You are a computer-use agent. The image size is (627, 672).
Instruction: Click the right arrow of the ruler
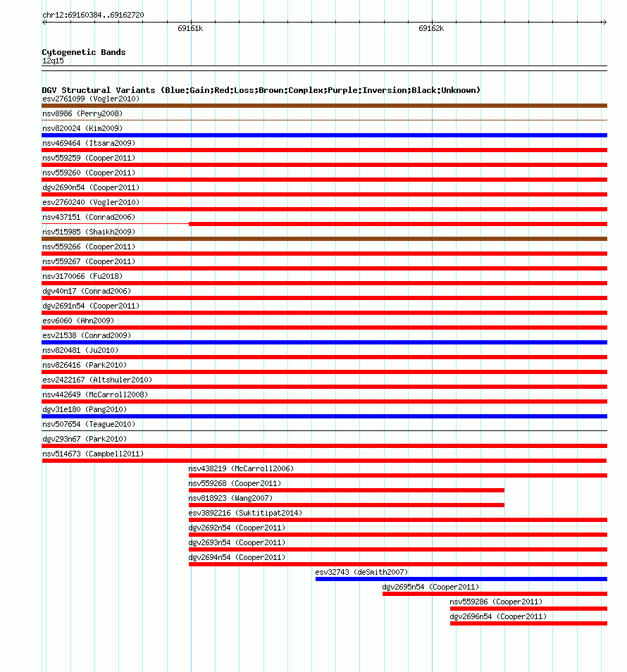coord(604,23)
